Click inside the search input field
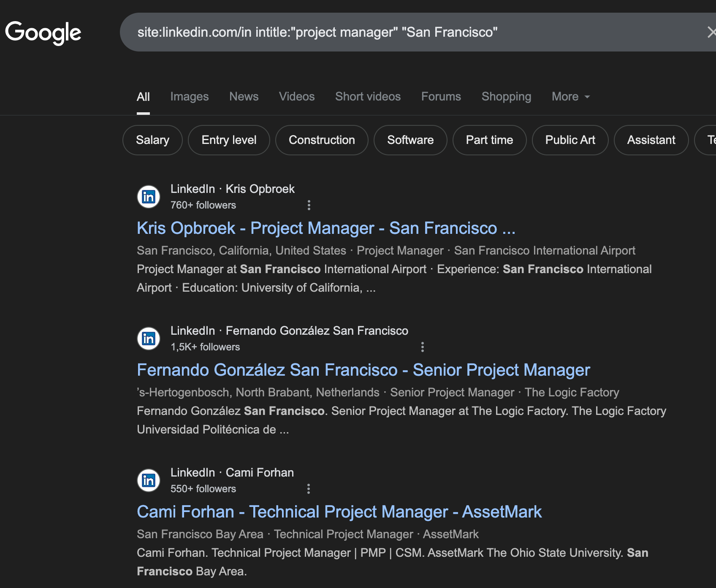 tap(317, 32)
